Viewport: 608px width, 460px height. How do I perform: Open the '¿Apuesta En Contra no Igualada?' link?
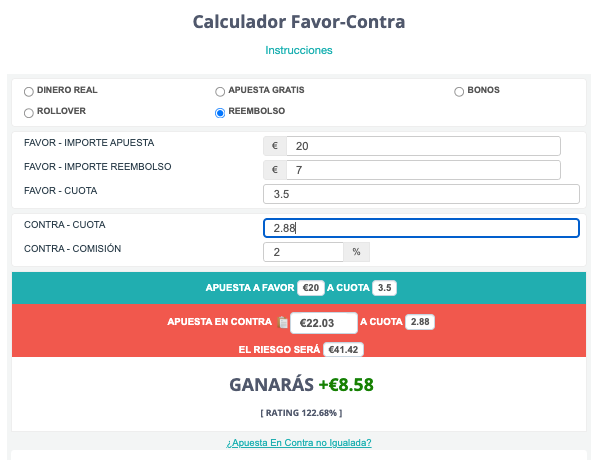pyautogui.click(x=299, y=443)
